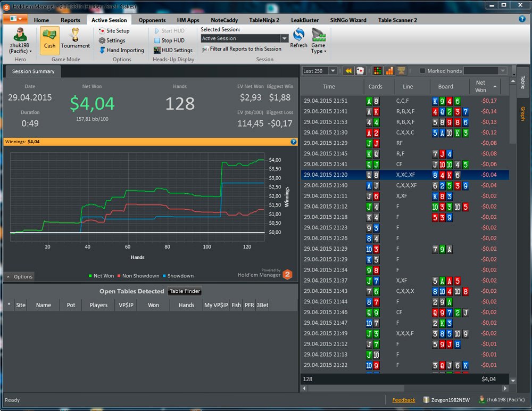Open the application menu button
The height and width of the screenshot is (411, 532).
coord(15,19)
